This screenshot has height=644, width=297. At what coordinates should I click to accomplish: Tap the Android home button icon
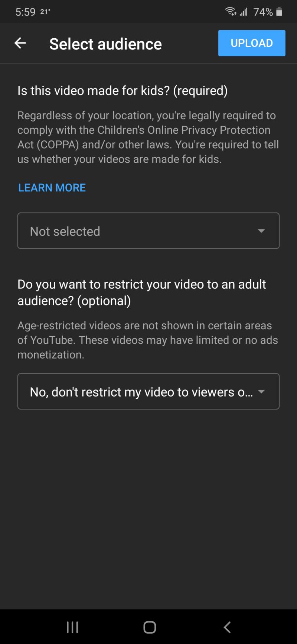click(x=150, y=627)
